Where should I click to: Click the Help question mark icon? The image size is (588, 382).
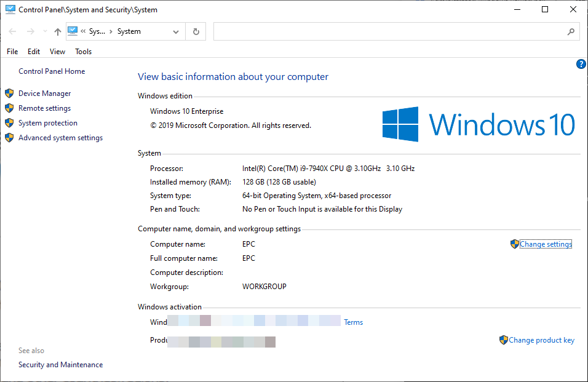581,64
